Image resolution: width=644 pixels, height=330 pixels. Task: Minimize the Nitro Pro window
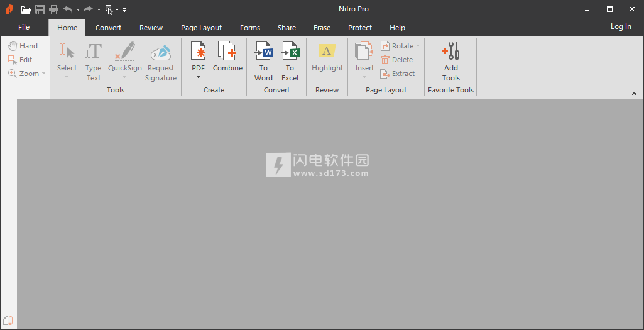(587, 9)
